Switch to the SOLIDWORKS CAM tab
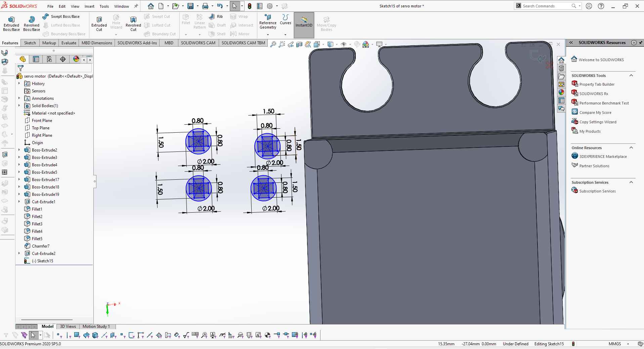644x349 pixels. pos(198,43)
